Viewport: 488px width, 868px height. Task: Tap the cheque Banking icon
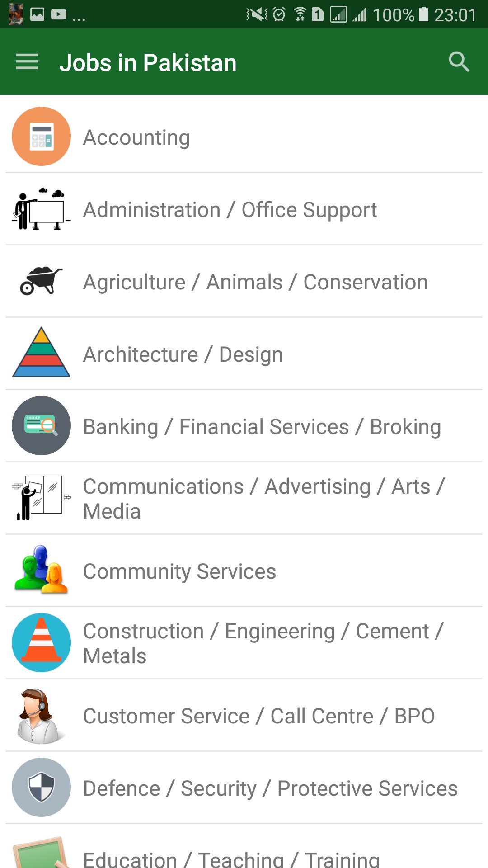(x=41, y=426)
